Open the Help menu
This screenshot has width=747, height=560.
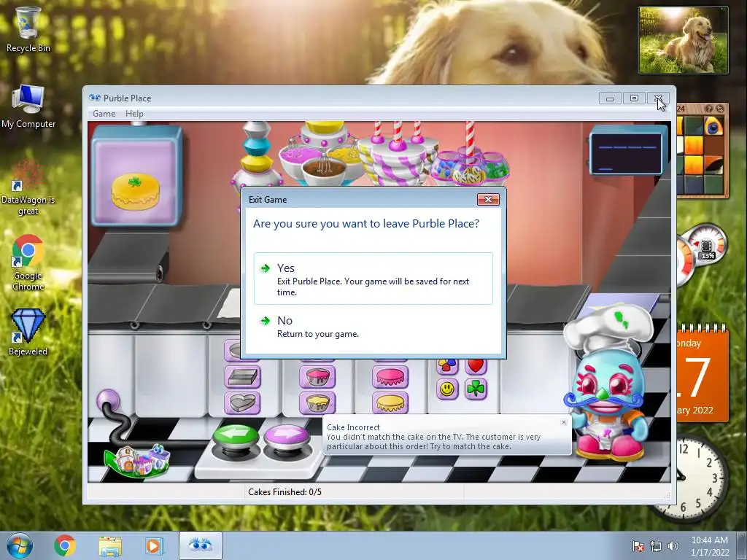[x=134, y=113]
